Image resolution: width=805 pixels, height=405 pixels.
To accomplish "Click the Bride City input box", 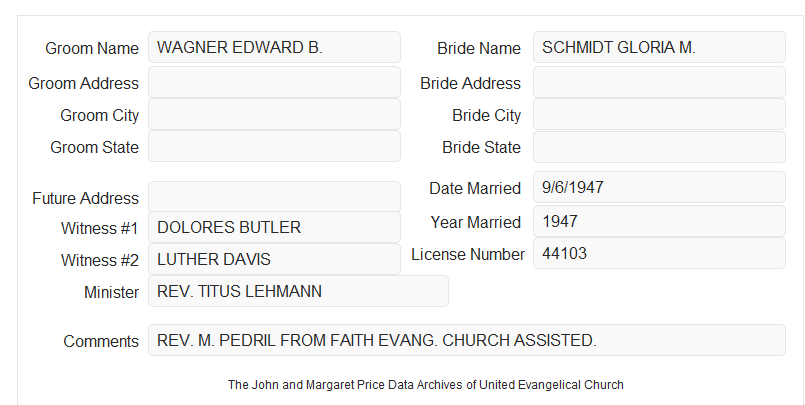I will 659,114.
